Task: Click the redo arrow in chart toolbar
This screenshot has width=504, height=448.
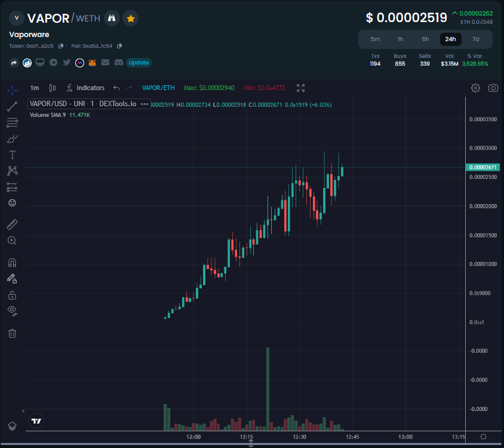Action: point(129,88)
